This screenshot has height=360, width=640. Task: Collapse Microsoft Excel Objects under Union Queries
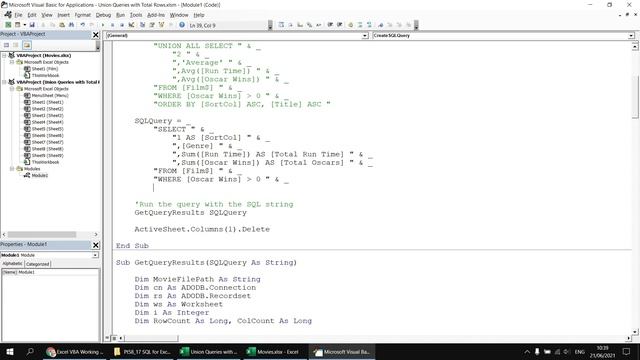12,89
